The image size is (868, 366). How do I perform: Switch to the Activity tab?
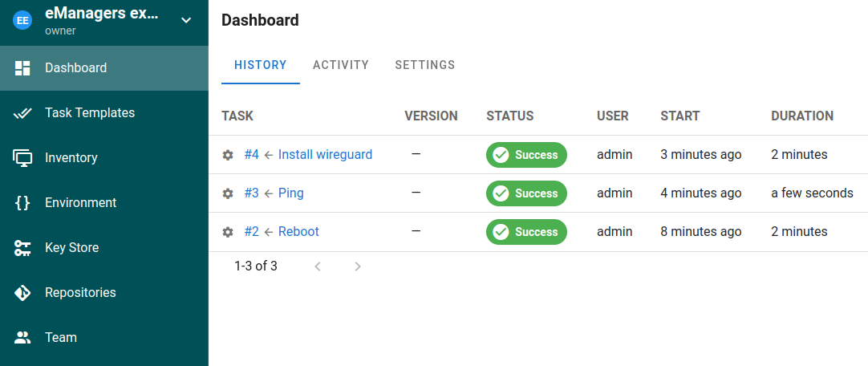pyautogui.click(x=341, y=65)
